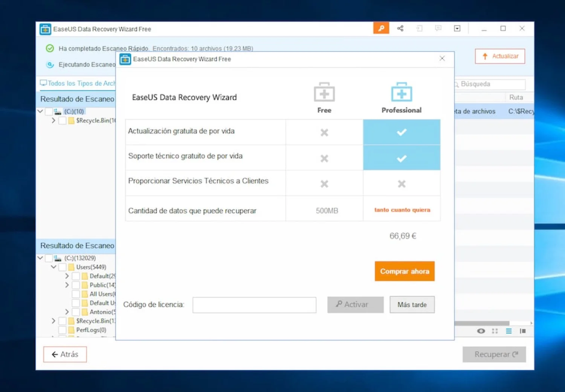This screenshot has width=565, height=392.
Task: Click the 66,69 € price text
Action: [x=403, y=236]
